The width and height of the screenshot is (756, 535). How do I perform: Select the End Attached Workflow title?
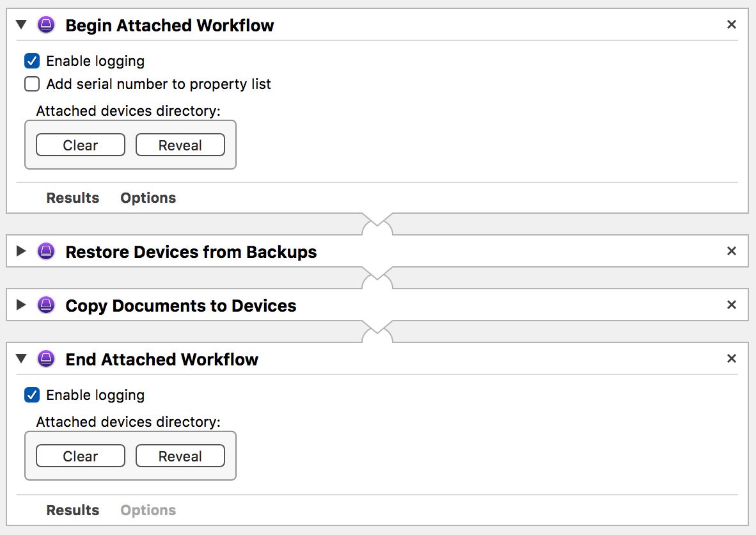coord(162,360)
